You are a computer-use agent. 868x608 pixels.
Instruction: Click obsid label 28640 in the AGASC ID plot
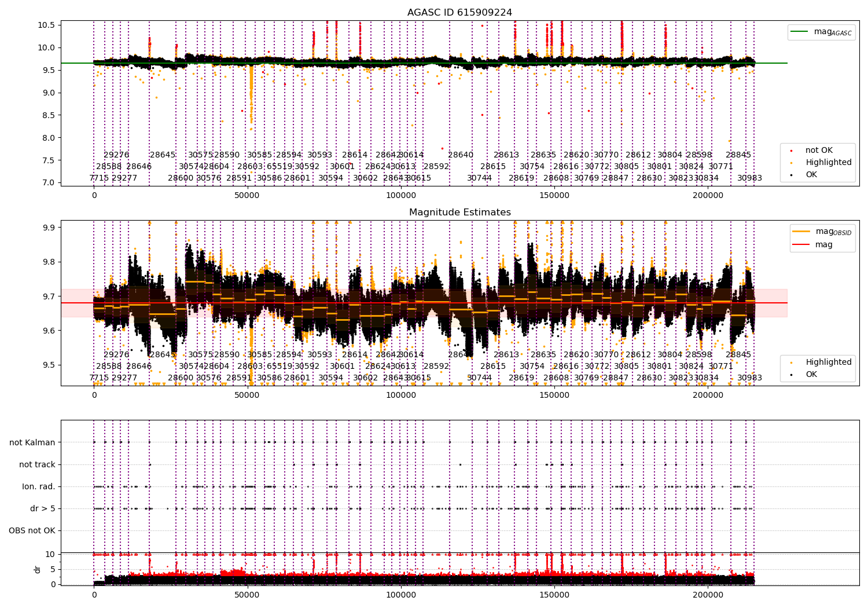click(461, 155)
